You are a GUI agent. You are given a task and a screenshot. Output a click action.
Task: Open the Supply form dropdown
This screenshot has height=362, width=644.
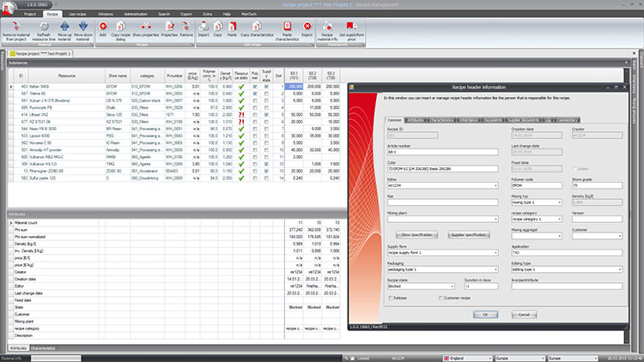(x=495, y=253)
